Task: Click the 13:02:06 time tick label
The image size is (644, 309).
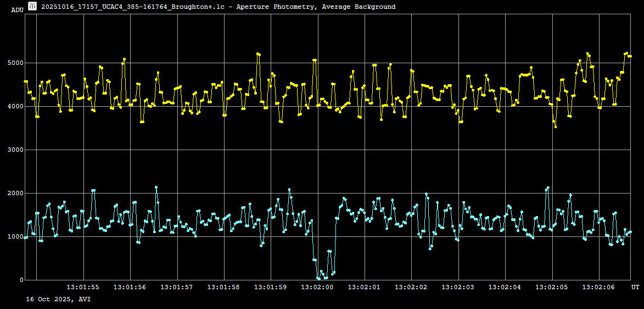Action: point(599,287)
